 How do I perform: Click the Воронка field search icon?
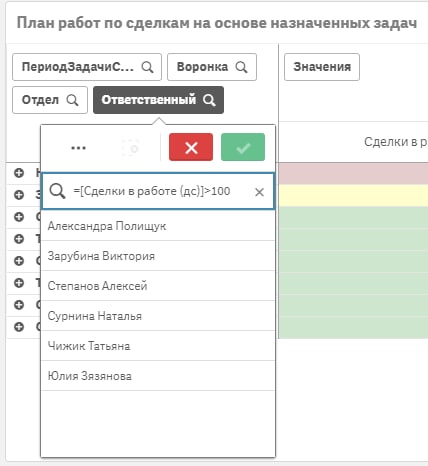click(241, 67)
